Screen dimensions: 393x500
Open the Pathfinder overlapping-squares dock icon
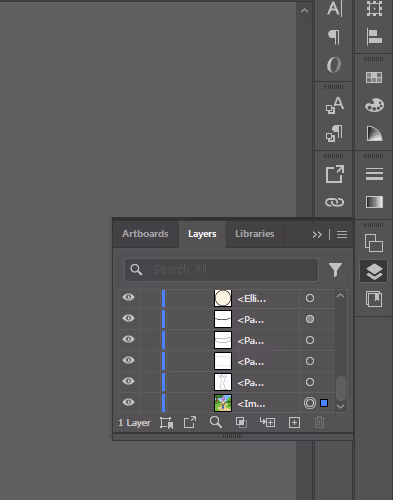[x=374, y=243]
